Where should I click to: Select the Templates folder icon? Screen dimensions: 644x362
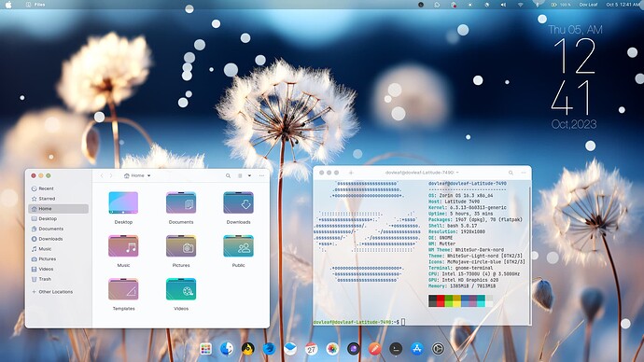(x=123, y=289)
